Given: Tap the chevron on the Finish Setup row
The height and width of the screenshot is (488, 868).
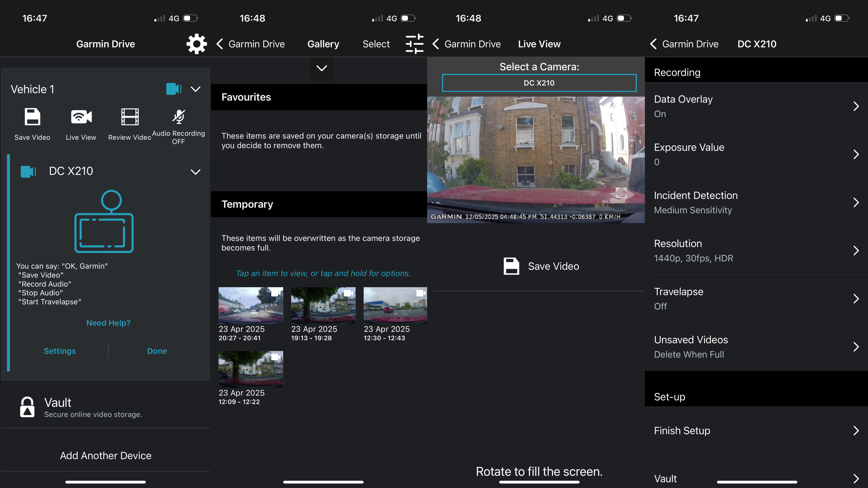Looking at the screenshot, I should [x=856, y=431].
